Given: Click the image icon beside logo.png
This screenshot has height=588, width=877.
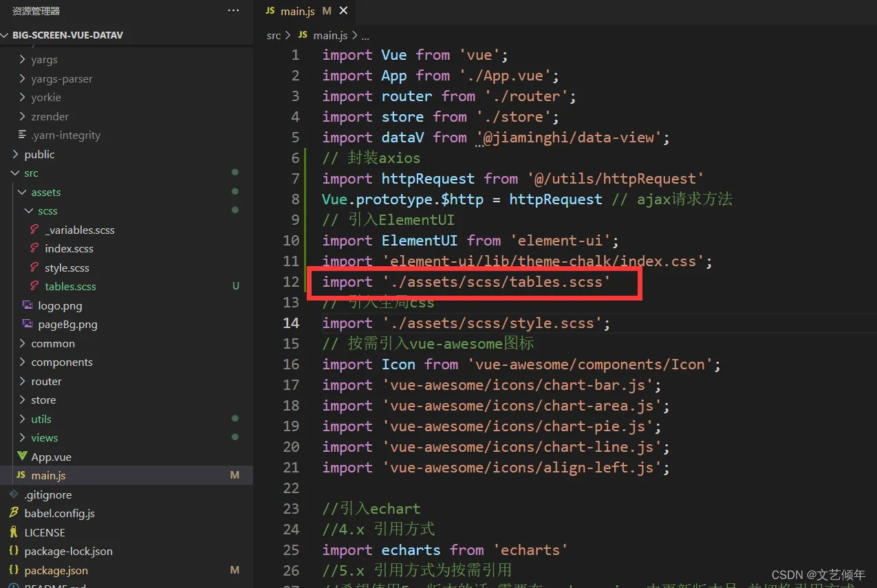Looking at the screenshot, I should [x=28, y=305].
